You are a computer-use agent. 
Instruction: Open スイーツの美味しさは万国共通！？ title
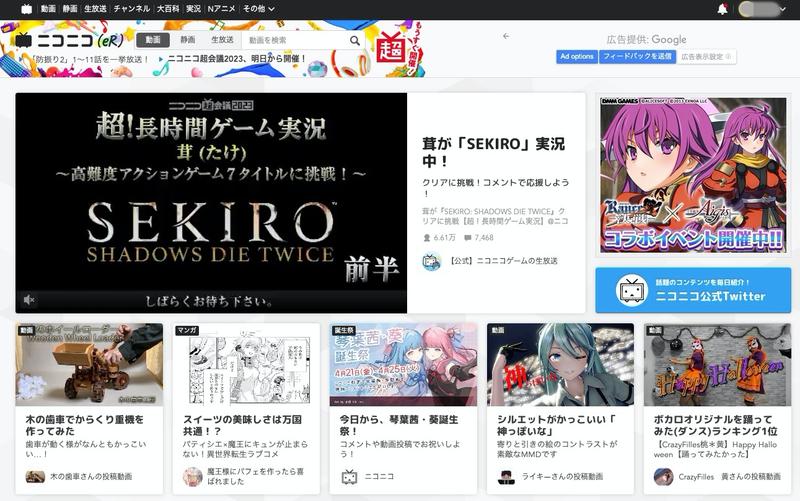pos(243,425)
